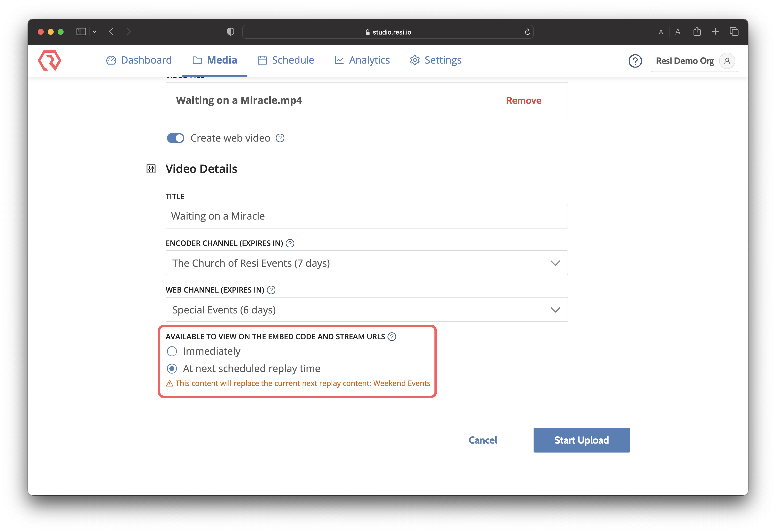Screen dimensions: 776x532
Task: Open the Media tab
Action: pos(215,60)
